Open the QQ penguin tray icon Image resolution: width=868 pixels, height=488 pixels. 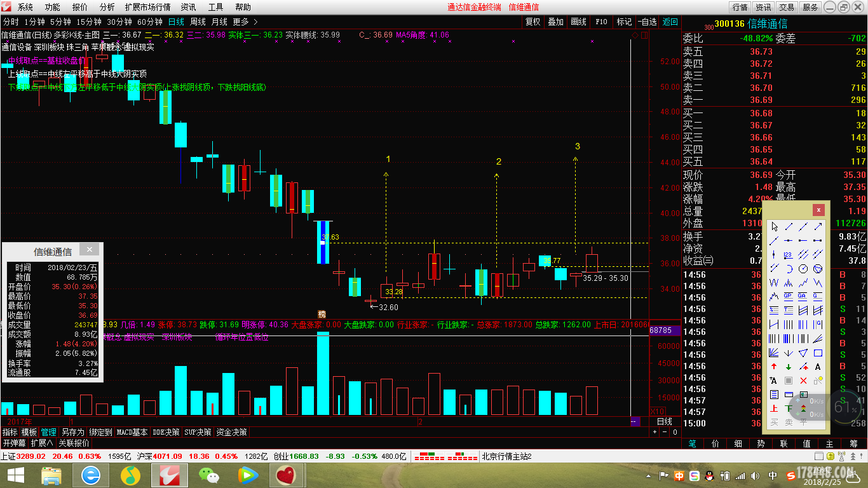tap(710, 475)
